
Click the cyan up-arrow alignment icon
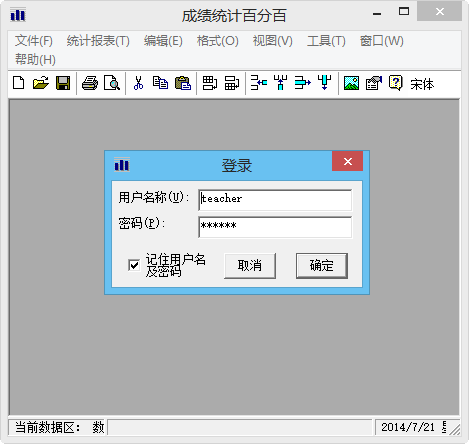pos(280,83)
